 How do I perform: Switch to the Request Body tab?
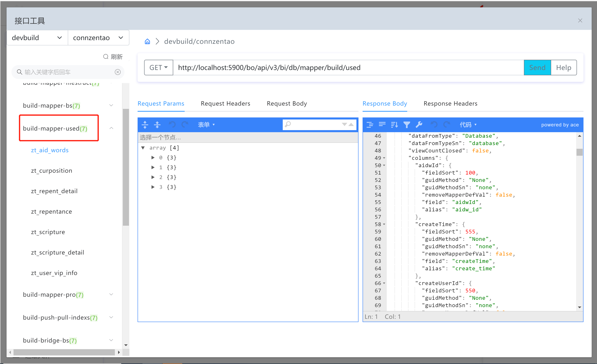click(287, 104)
